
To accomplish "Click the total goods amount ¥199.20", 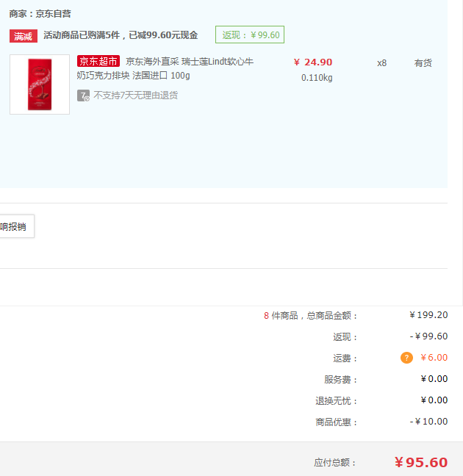I will (428, 315).
